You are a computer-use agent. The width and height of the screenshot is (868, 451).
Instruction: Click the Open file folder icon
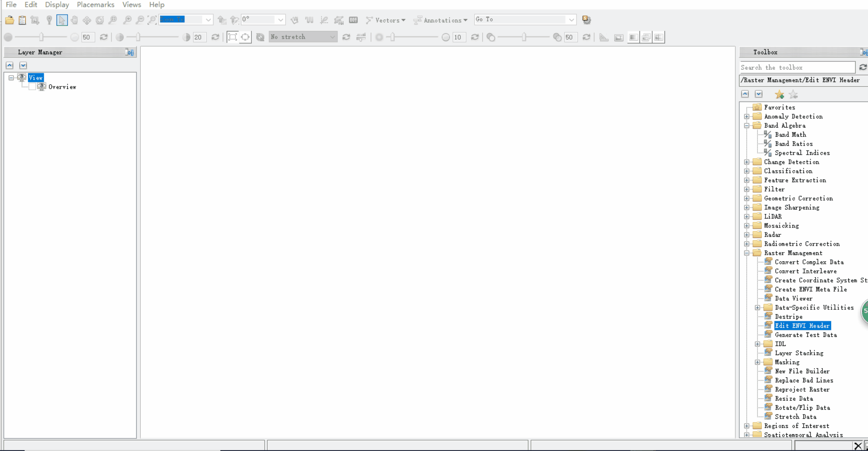pos(10,20)
